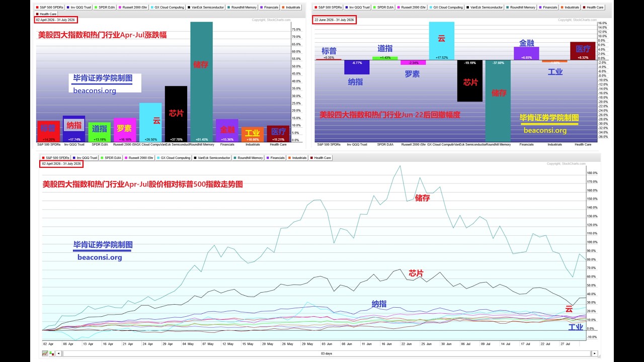Toggle Roundhill Memory in Jun 22 drawdown legend
This screenshot has height=362, width=644.
[521, 8]
